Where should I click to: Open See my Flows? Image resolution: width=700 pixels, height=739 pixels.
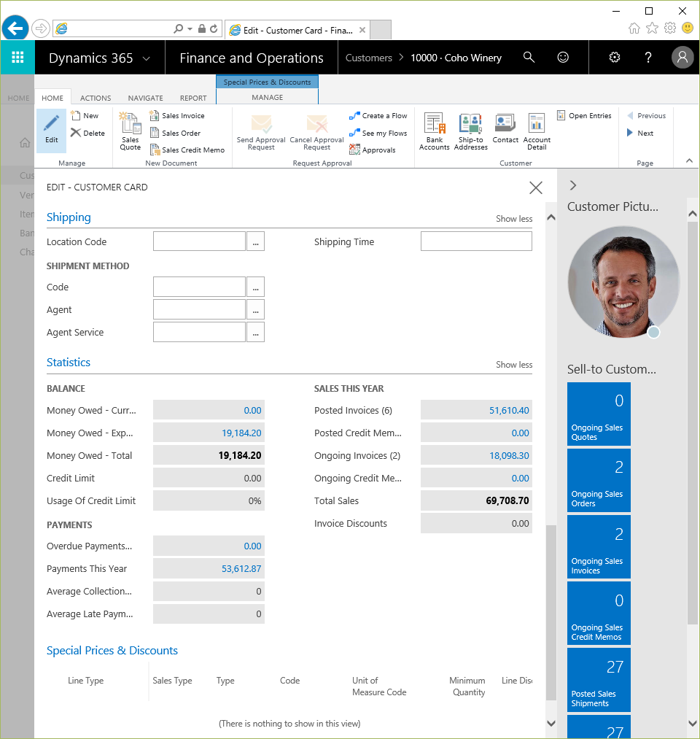click(378, 133)
